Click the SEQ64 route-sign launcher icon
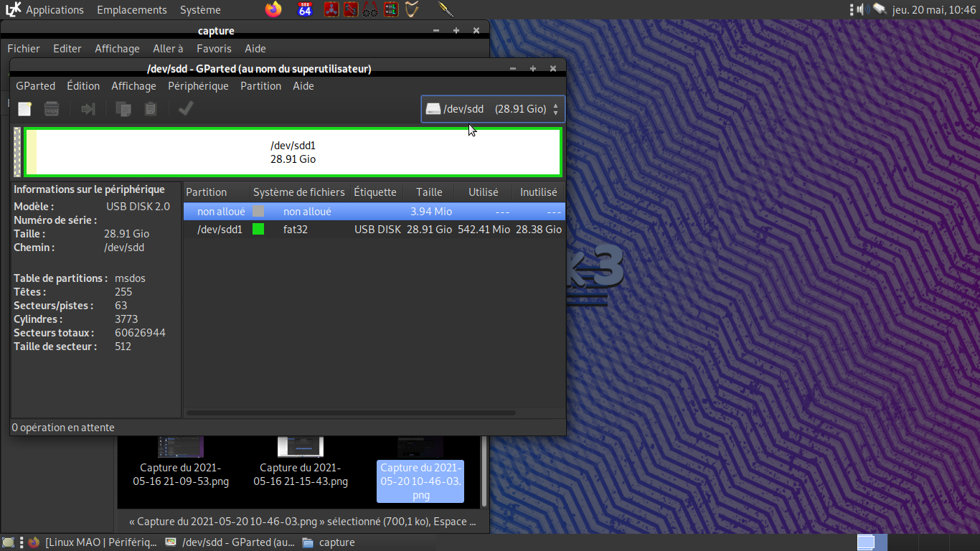This screenshot has width=980, height=551. pyautogui.click(x=306, y=9)
